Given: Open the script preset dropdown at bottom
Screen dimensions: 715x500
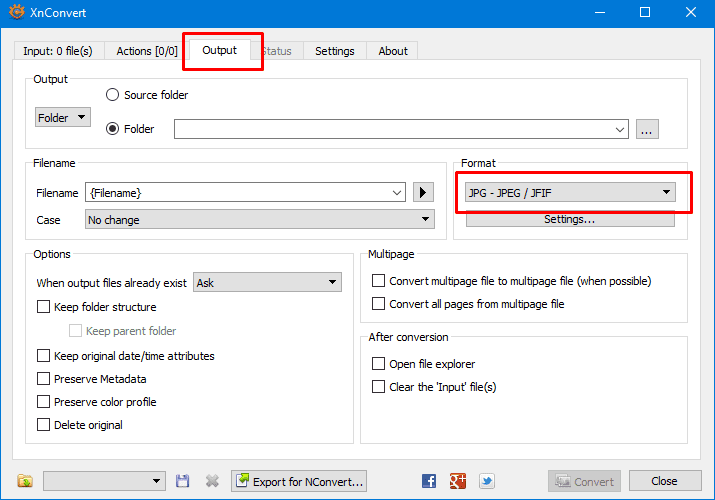Looking at the screenshot, I should pos(104,481).
